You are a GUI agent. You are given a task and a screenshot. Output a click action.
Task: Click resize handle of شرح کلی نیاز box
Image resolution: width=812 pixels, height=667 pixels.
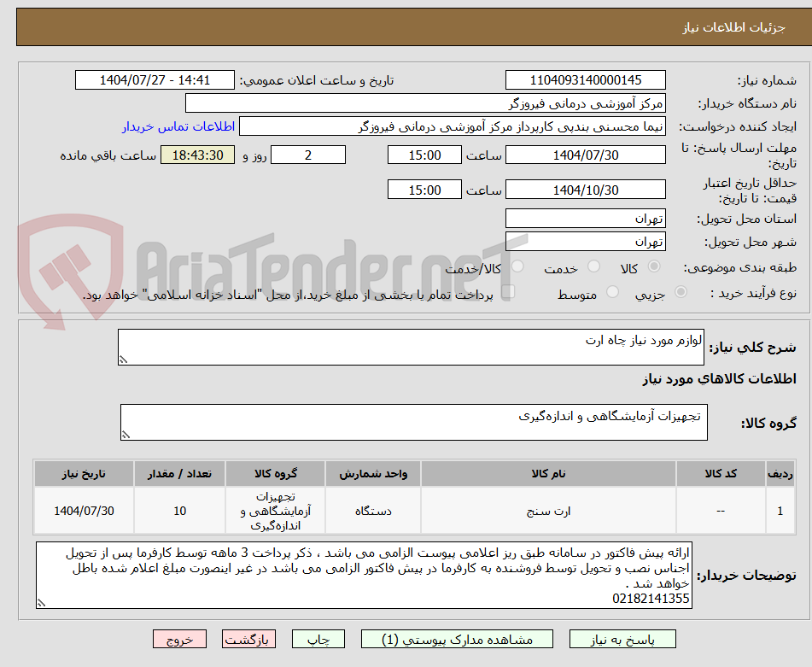[x=123, y=360]
